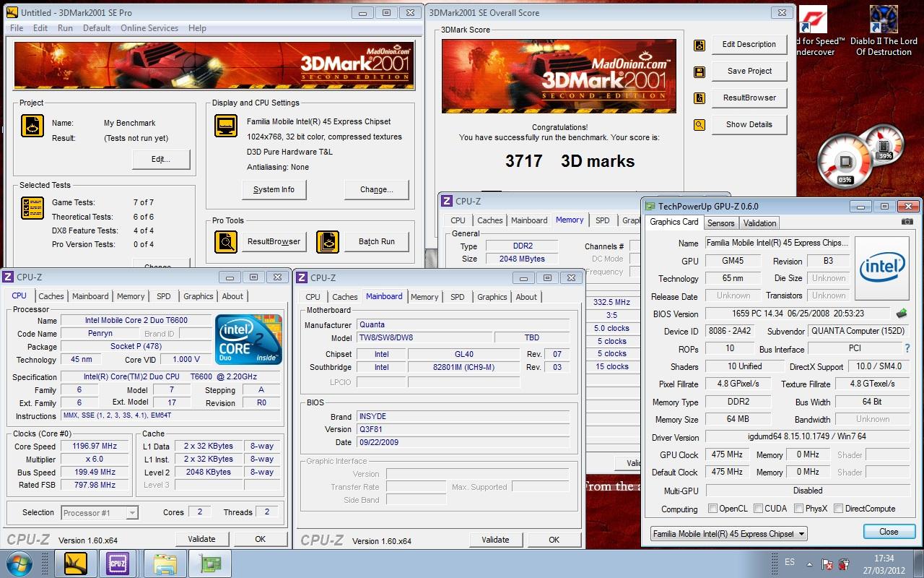Open the Processor #1 selection dropdown

pos(100,512)
